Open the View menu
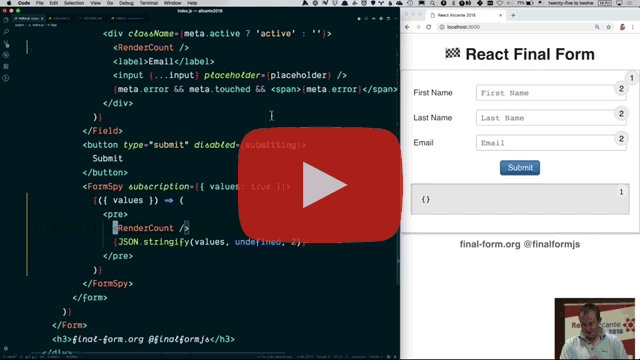Image resolution: width=640 pixels, height=360 pixels. pyautogui.click(x=96, y=3)
